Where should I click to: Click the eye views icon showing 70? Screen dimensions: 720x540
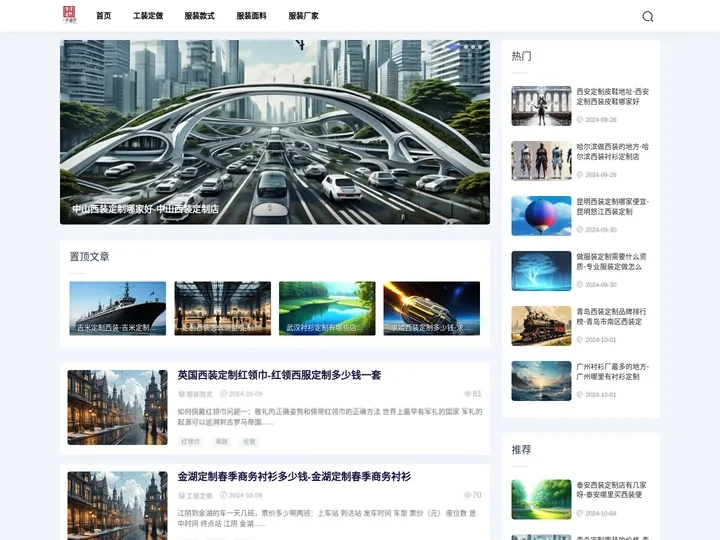(x=467, y=495)
